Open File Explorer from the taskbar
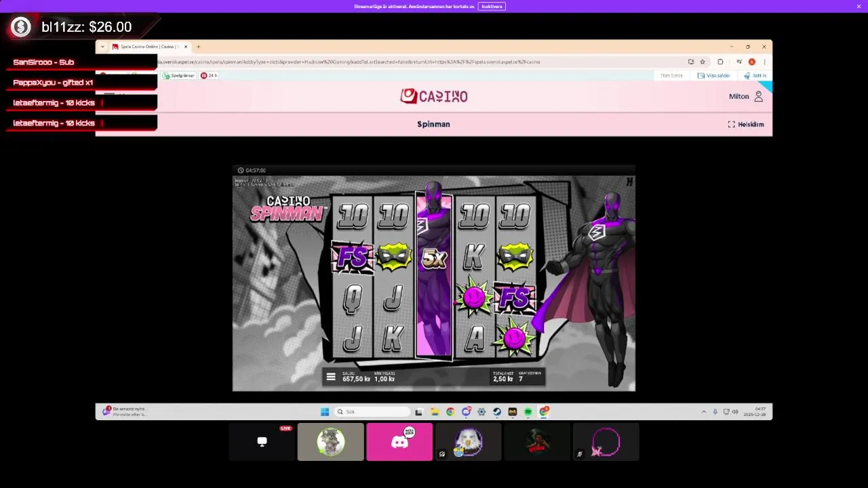This screenshot has height=488, width=868. (x=435, y=411)
